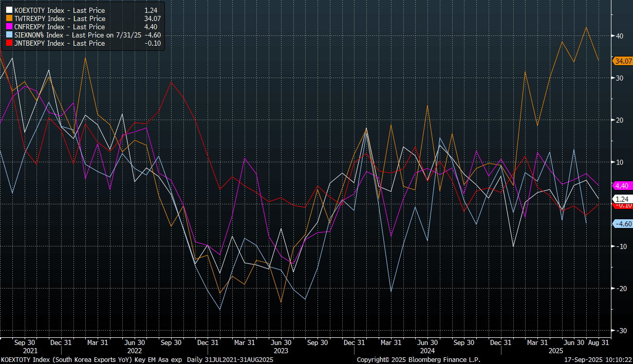Click the red -0.10 price tag on axis

tap(622, 205)
